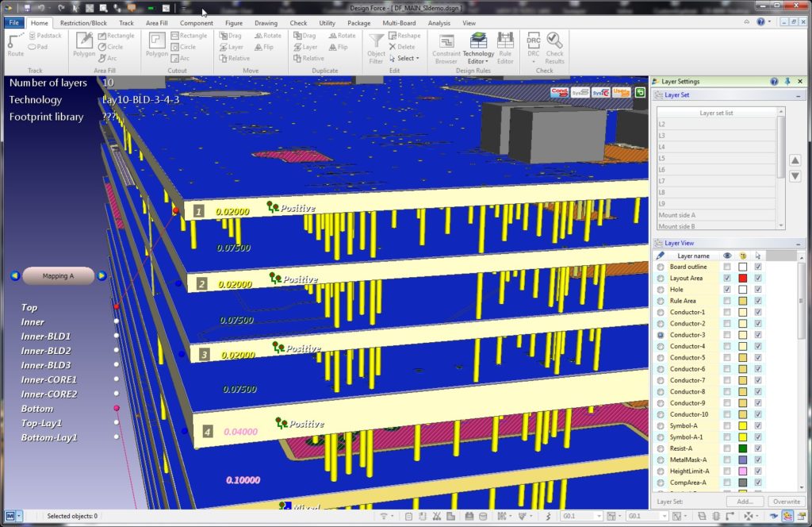This screenshot has height=527, width=812.
Task: Open the Constraint Browser
Action: pos(446,48)
